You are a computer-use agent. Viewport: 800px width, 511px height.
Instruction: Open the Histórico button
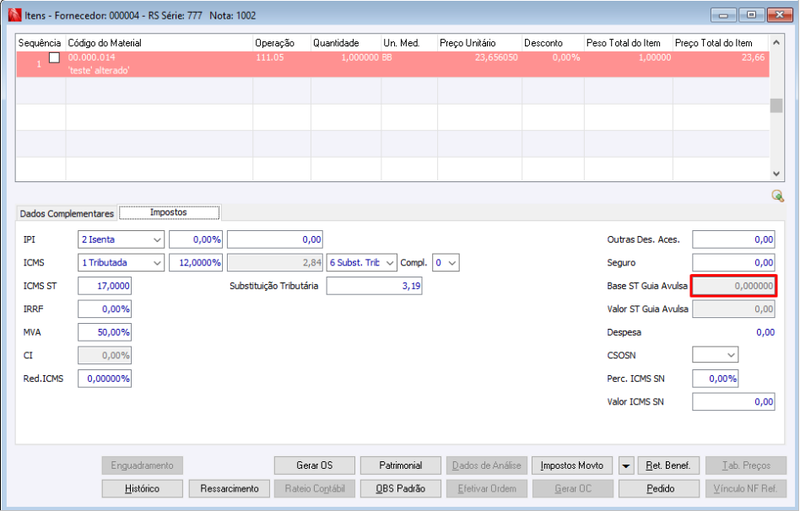point(142,489)
